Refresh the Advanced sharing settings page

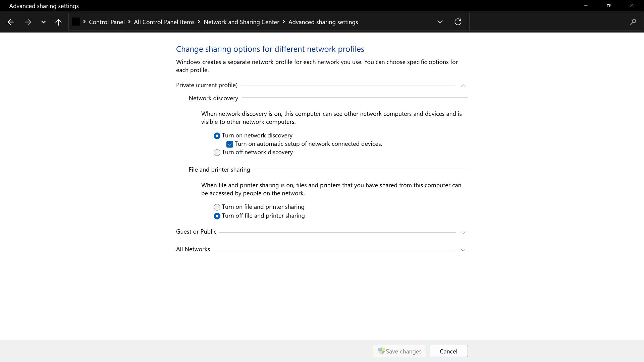(x=458, y=22)
